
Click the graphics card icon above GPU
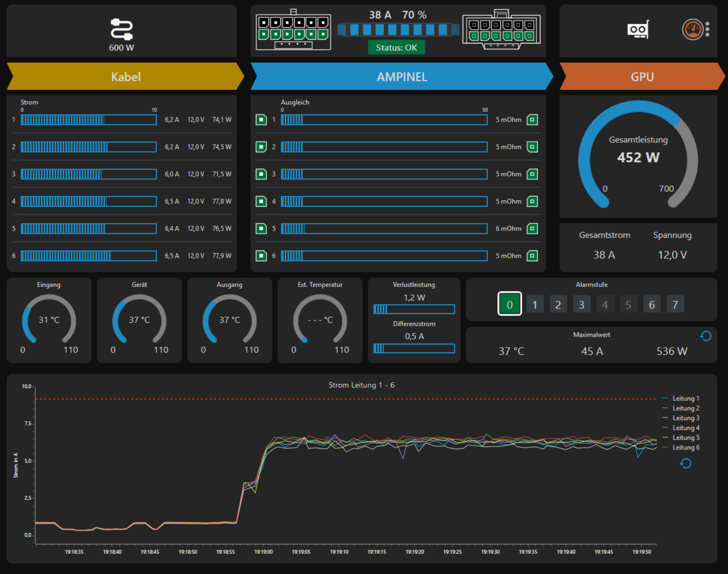638,30
